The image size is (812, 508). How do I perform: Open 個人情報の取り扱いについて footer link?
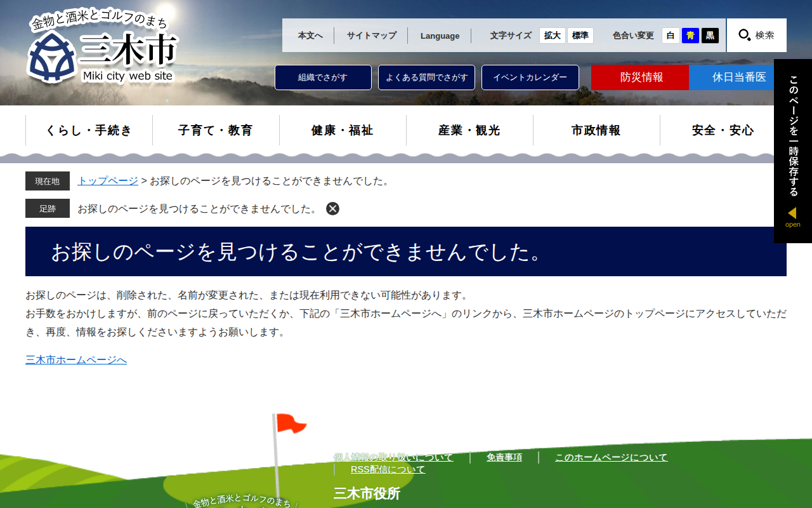click(394, 457)
